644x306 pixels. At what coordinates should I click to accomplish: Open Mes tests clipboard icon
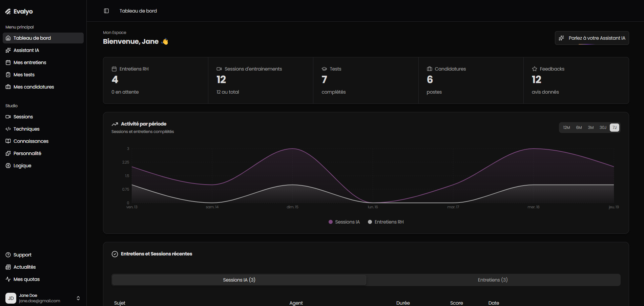[8, 75]
